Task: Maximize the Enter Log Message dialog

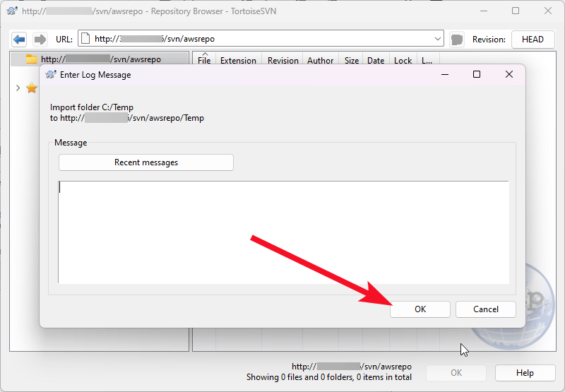Action: coord(477,74)
